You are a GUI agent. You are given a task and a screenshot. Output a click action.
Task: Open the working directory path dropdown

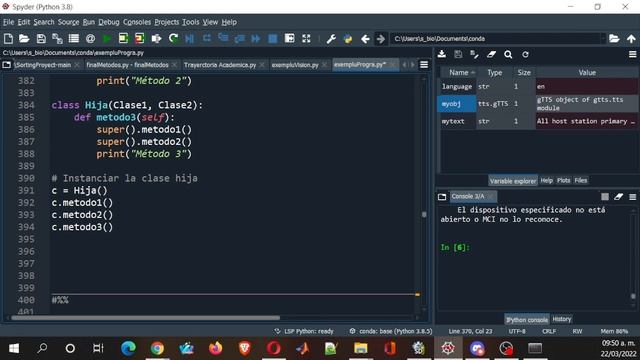coord(603,38)
